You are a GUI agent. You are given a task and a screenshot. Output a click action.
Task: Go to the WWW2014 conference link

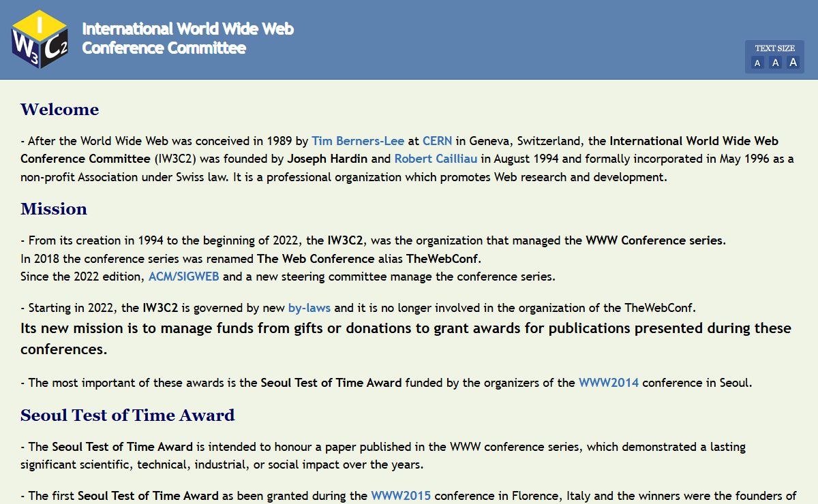coord(609,383)
